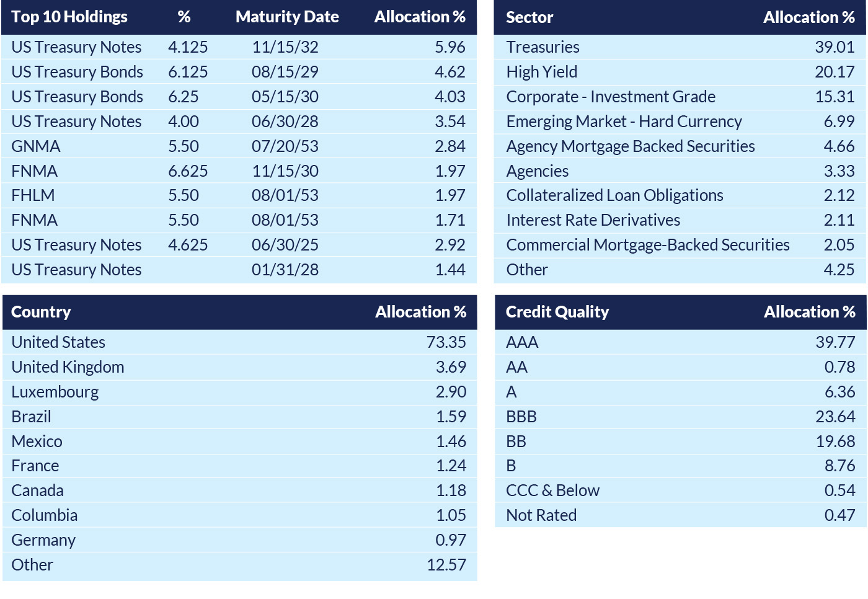Select the Germany country row
This screenshot has height=599, width=868.
[x=43, y=540]
